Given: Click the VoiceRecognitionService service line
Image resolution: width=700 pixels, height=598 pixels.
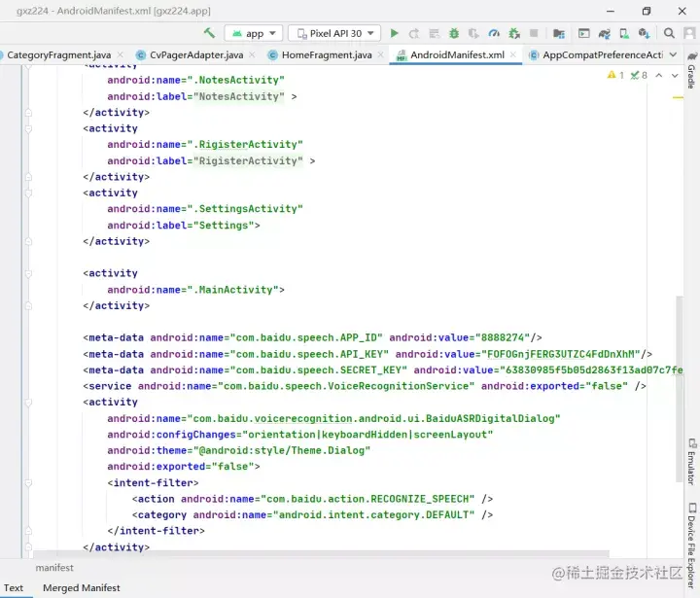Looking at the screenshot, I should pyautogui.click(x=365, y=386).
